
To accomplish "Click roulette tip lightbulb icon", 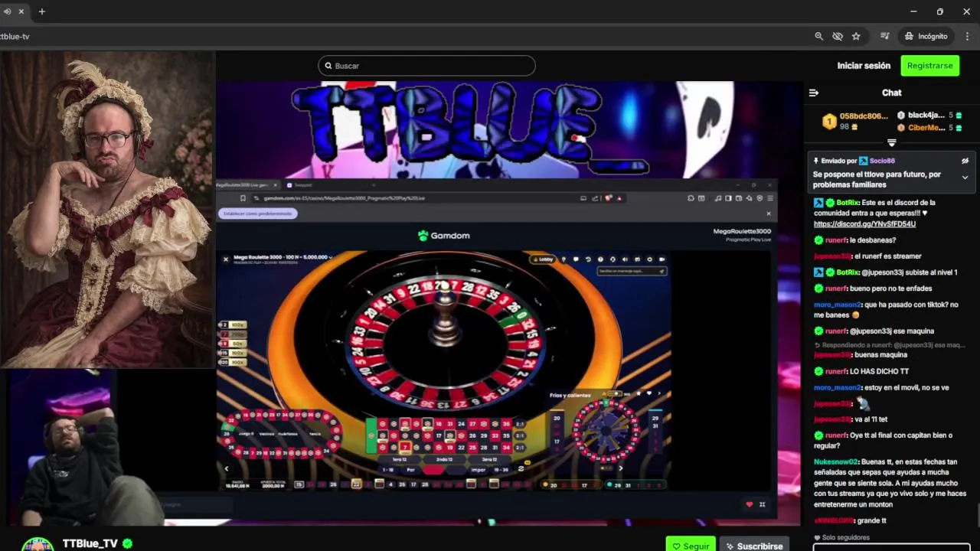I will pos(563,259).
